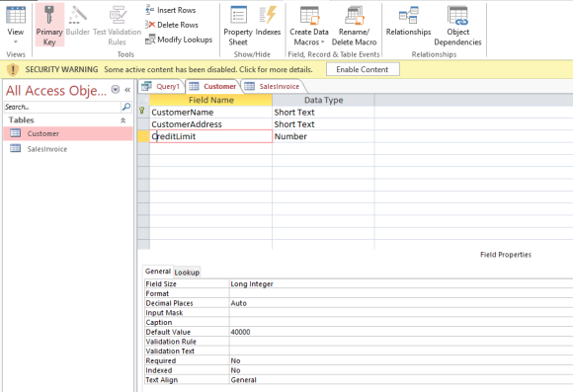Open the Relationships window
This screenshot has width=573, height=392.
409,20
